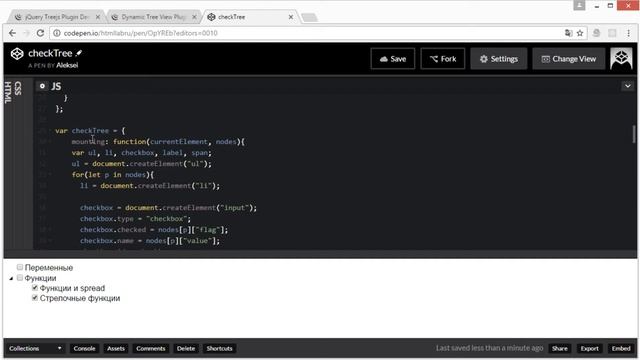Open the Assets panel
This screenshot has width=640, height=360.
pyautogui.click(x=116, y=349)
